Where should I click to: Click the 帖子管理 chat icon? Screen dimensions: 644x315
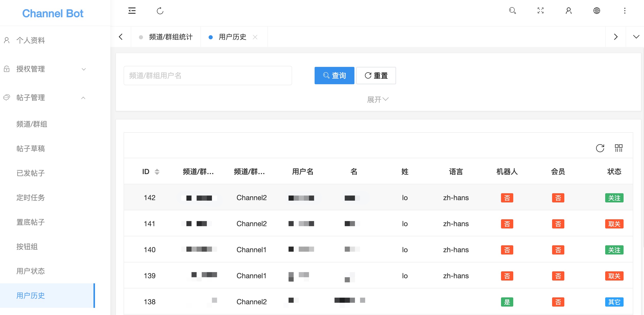coord(7,98)
